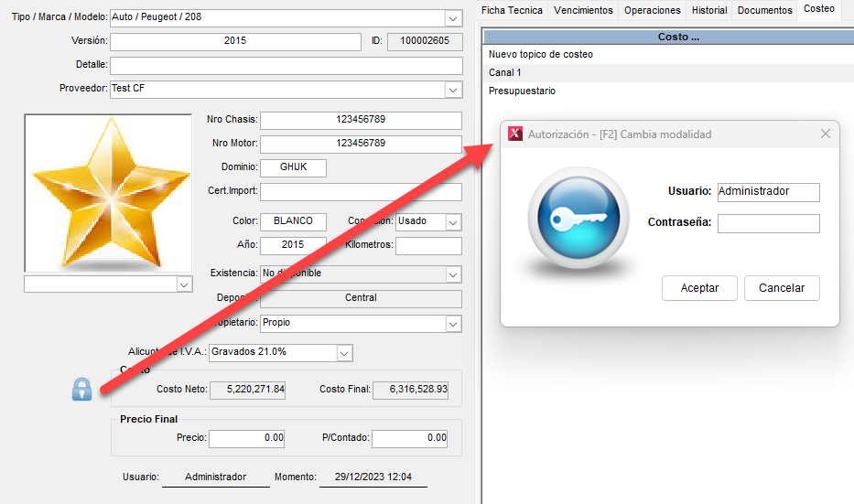Screen dimensions: 854x504
Task: Click the Cancelar button
Action: pyautogui.click(x=782, y=288)
